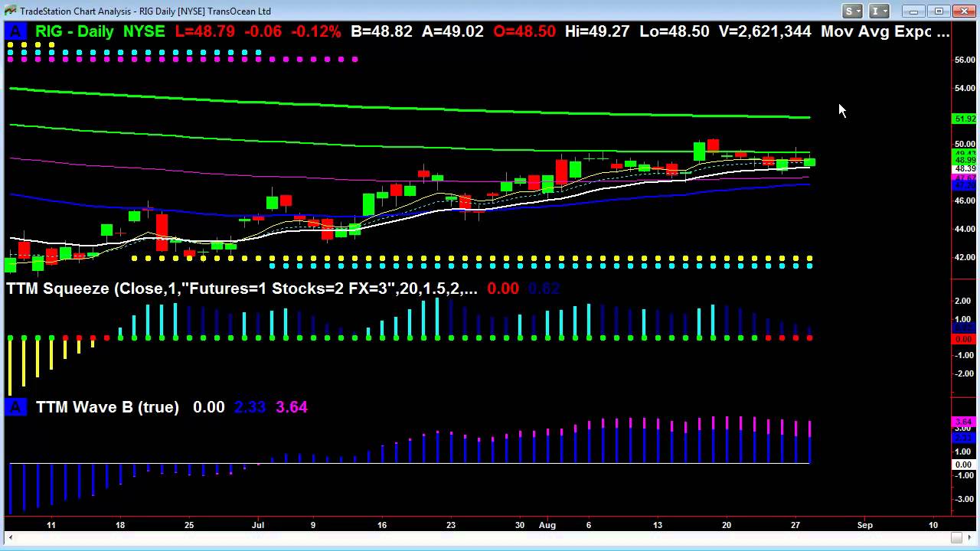Select the TTM Squeeze indicator title
The image size is (980, 551).
242,289
